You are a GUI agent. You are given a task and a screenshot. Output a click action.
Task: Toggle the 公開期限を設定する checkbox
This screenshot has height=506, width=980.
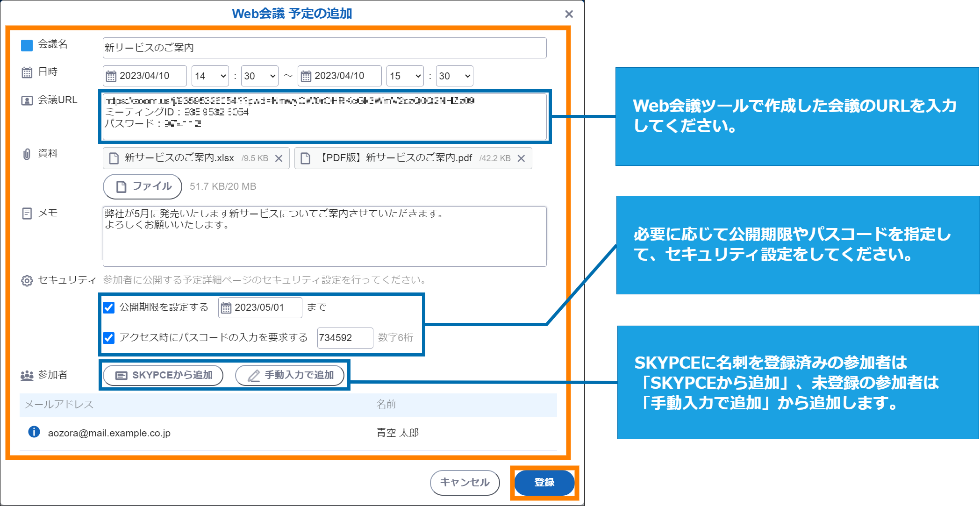pyautogui.click(x=109, y=307)
